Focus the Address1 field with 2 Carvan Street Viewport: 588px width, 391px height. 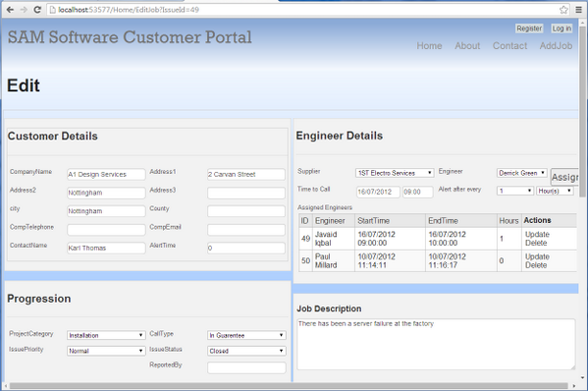246,174
